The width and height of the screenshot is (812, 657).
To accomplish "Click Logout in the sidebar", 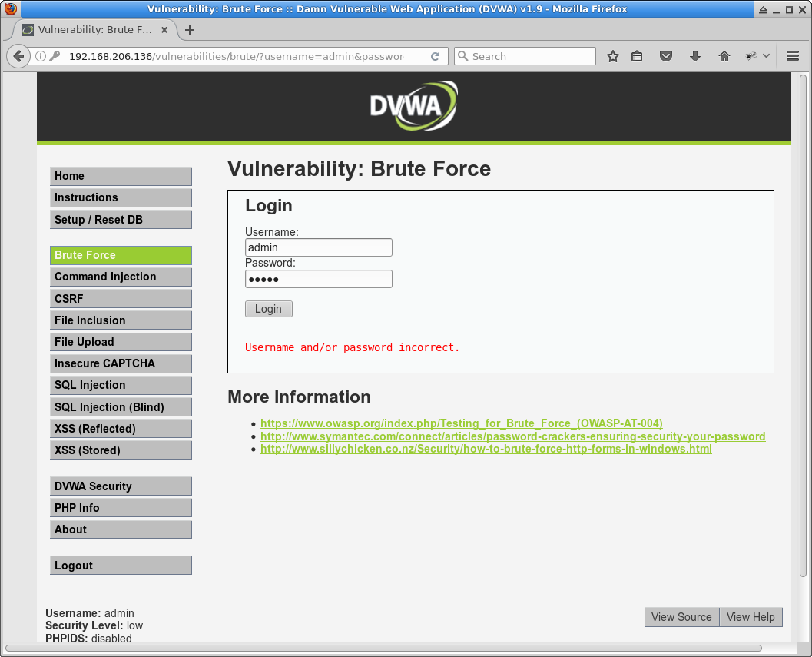I will pyautogui.click(x=121, y=566).
